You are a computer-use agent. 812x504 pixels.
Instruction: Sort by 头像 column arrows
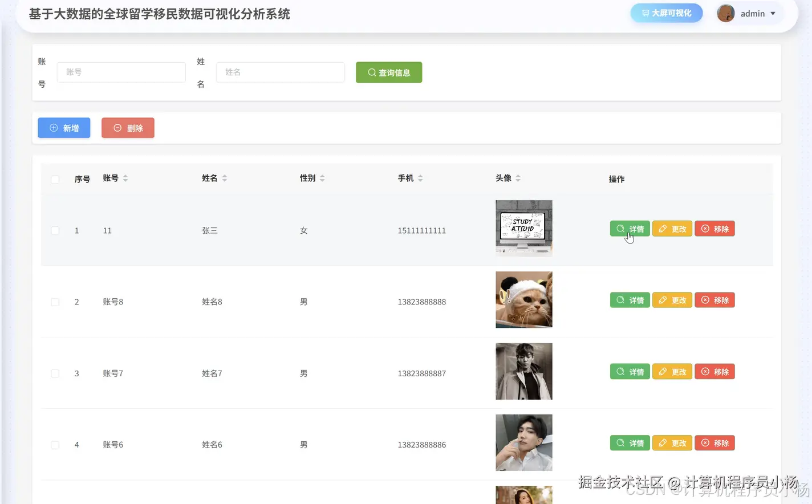tap(518, 178)
